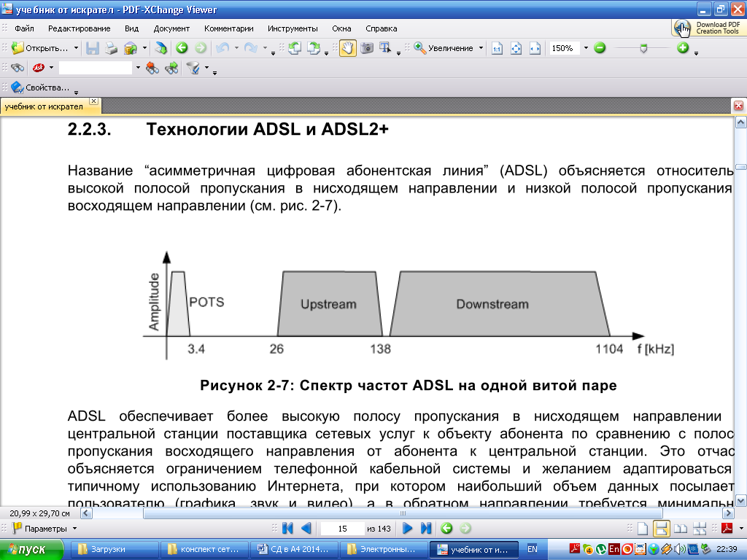Open the Окна menu

coord(341,28)
